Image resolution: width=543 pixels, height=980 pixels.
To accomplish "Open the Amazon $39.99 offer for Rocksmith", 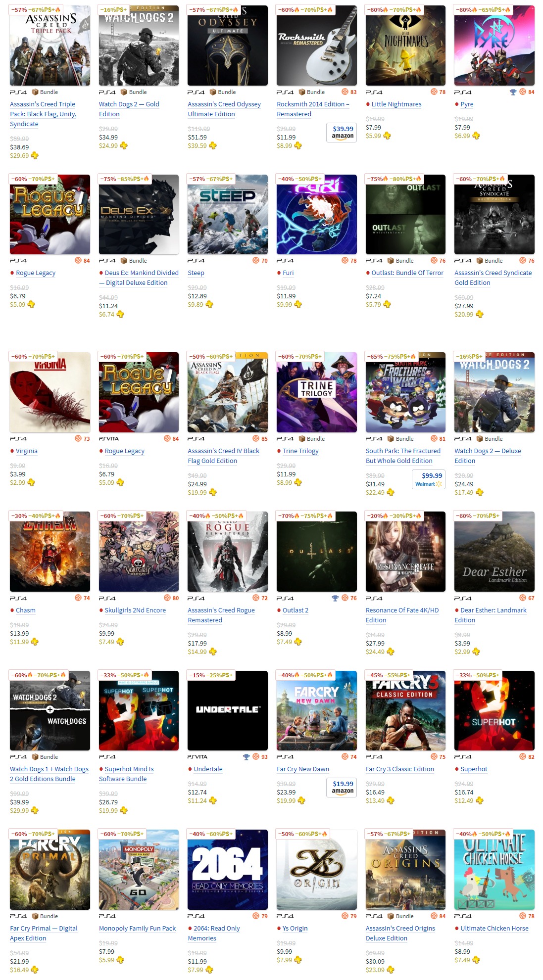I will click(343, 132).
